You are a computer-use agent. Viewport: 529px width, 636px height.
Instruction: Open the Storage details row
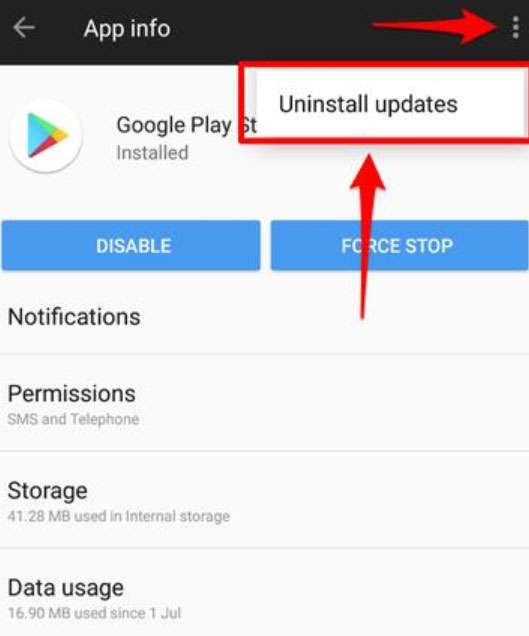(264, 500)
